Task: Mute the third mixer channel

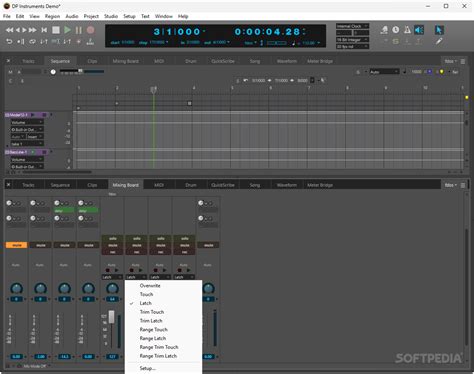Action: click(64, 245)
